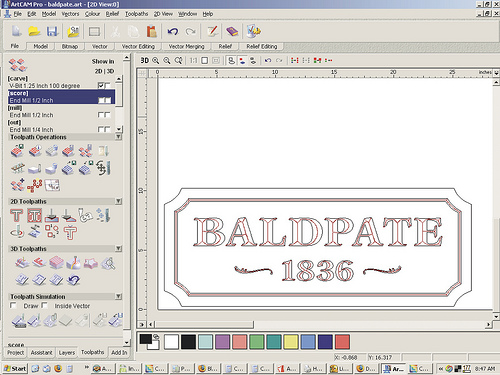Screen dimensions: 500x375
Task: Click the toolpath manager icon above Show In
Action: click(x=18, y=65)
